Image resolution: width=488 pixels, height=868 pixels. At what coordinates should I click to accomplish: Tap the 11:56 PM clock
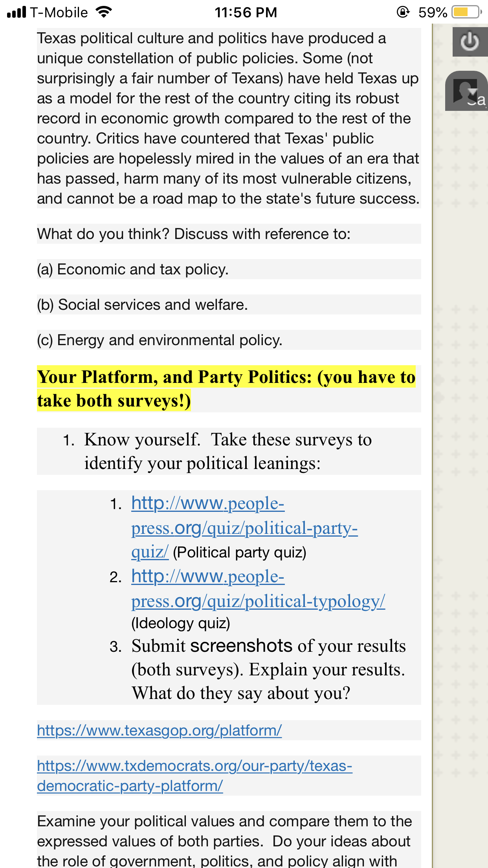point(246,13)
